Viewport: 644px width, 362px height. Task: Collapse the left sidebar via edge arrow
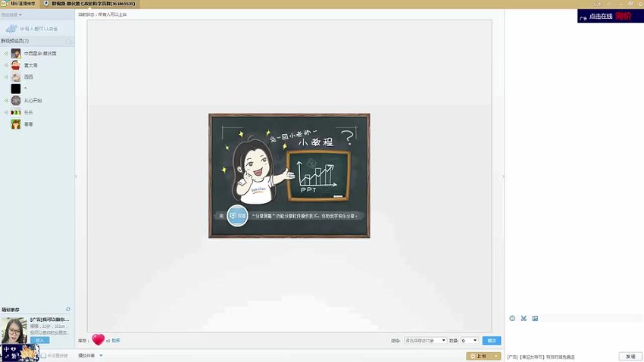(x=76, y=176)
